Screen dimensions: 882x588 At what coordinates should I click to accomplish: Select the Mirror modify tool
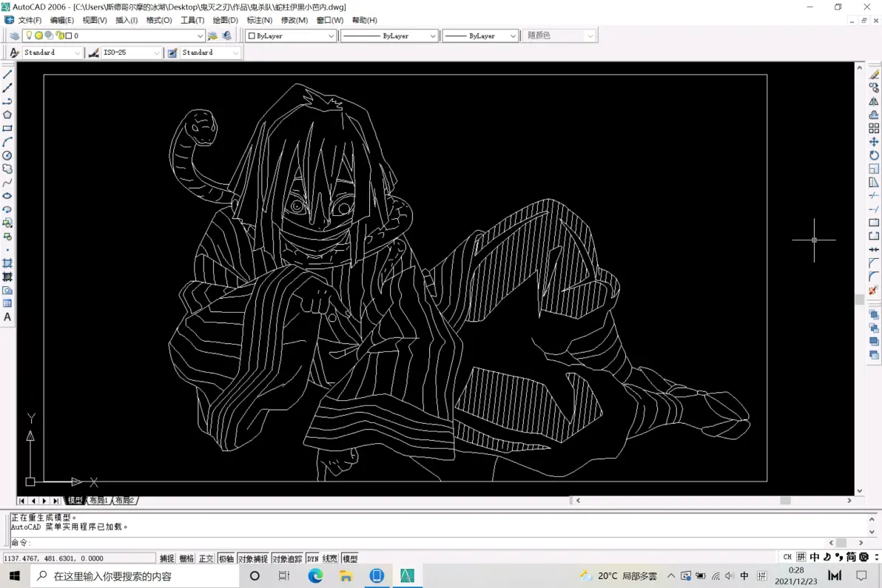pyautogui.click(x=874, y=101)
